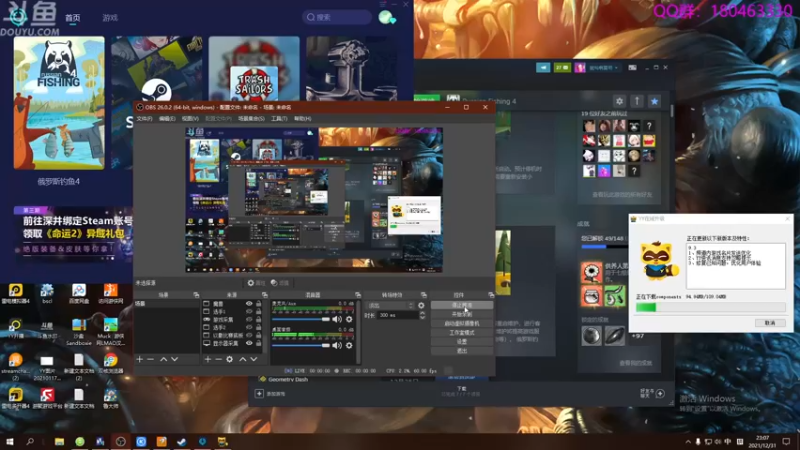Screen dimensions: 800x450
Task: Click the Douyu search magnifier icon
Action: pos(311,17)
